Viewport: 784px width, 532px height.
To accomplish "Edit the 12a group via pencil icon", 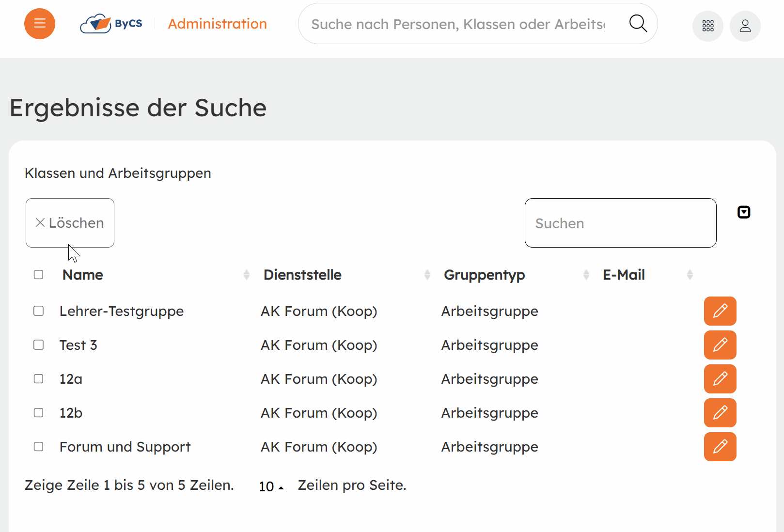I will (720, 379).
